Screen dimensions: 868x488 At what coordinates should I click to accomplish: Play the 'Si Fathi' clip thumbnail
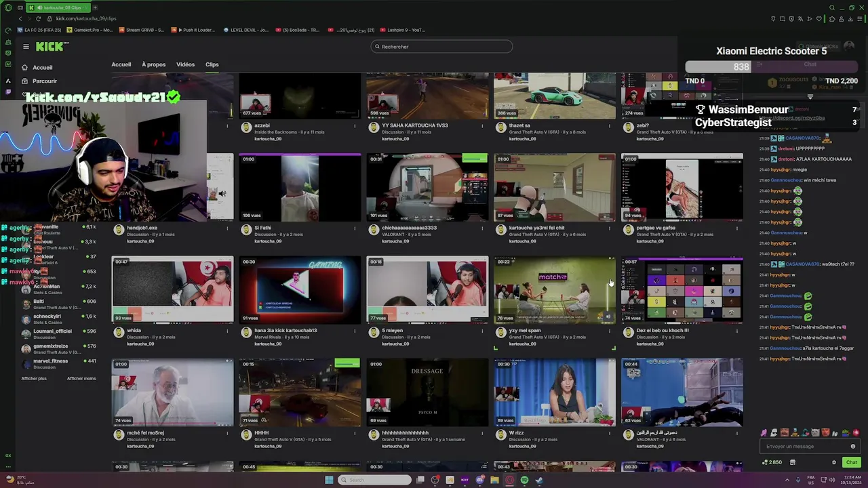click(x=300, y=187)
